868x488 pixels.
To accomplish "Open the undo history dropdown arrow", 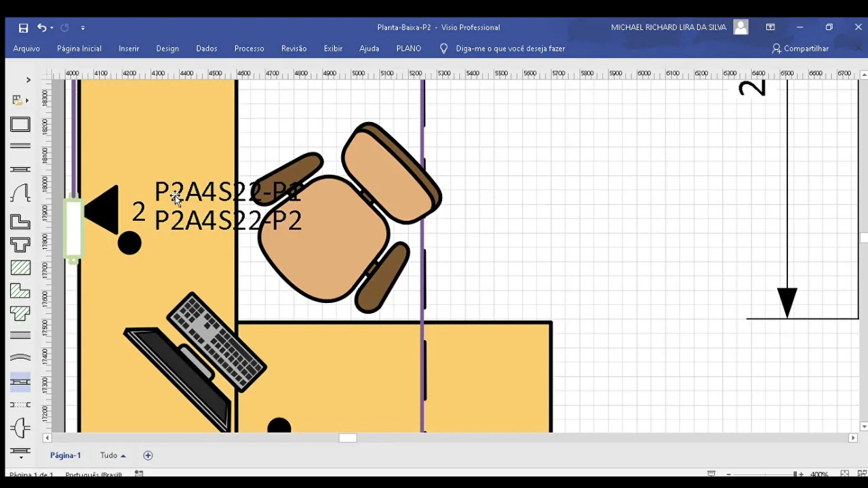I will 52,28.
